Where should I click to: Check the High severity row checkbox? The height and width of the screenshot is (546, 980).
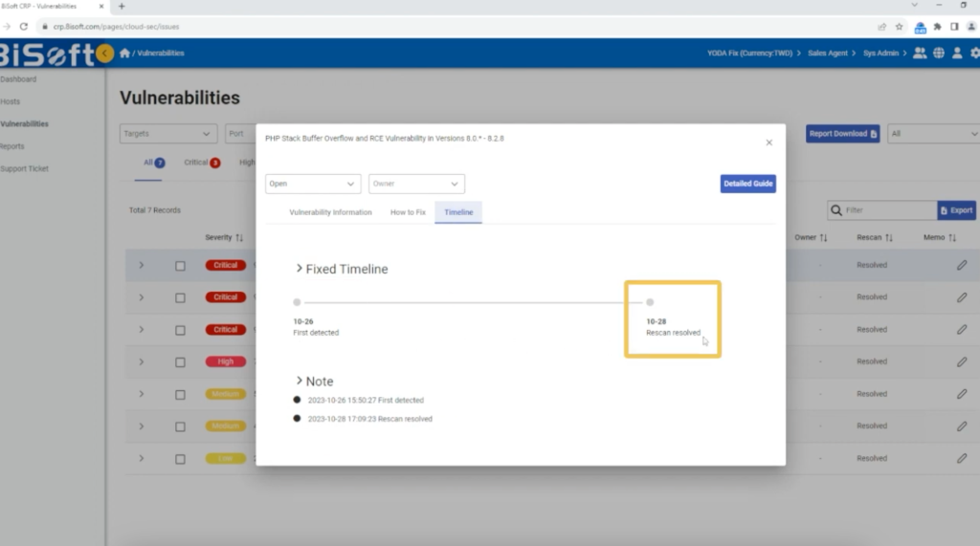[x=180, y=362]
